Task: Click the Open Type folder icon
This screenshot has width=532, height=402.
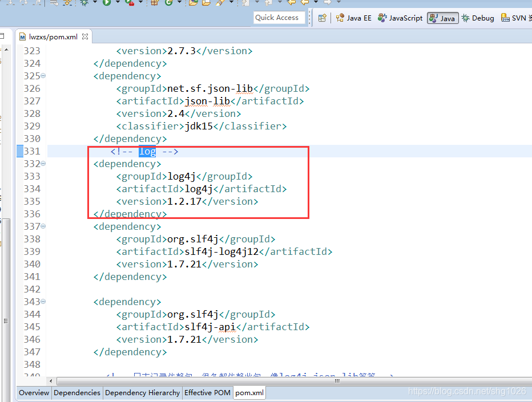Action: 194,3
